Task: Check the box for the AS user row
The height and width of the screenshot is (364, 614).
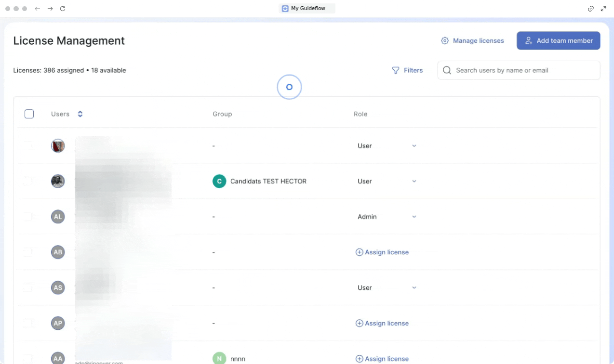Action: click(28, 288)
